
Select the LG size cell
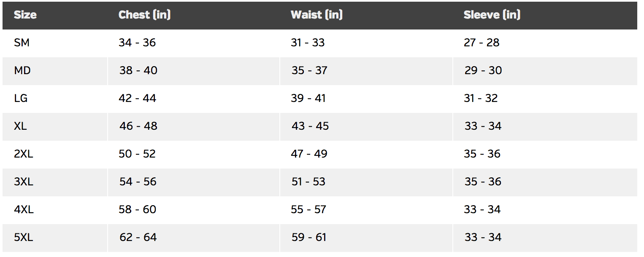click(x=21, y=98)
